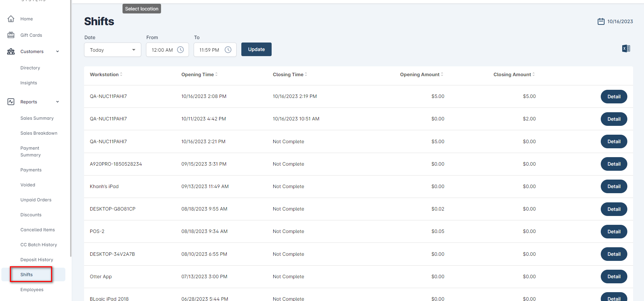Open the From time clock picker
Screen dimensions: 644x301
coord(180,50)
